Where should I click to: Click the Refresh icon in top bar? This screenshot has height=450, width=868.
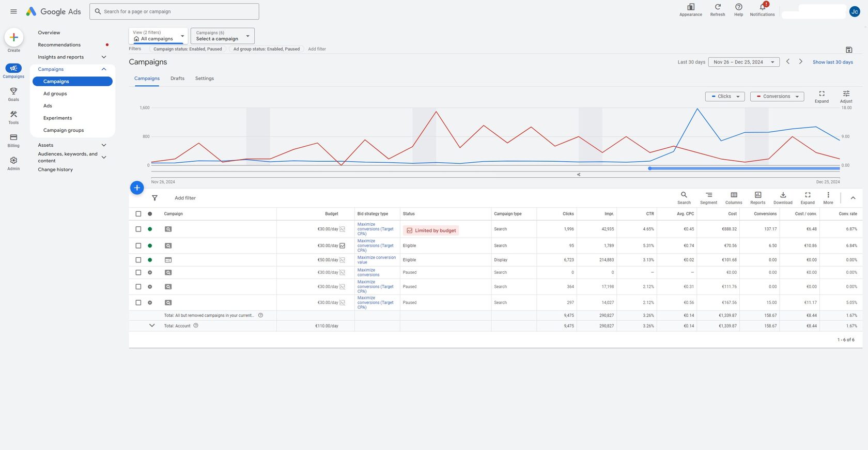point(717,7)
